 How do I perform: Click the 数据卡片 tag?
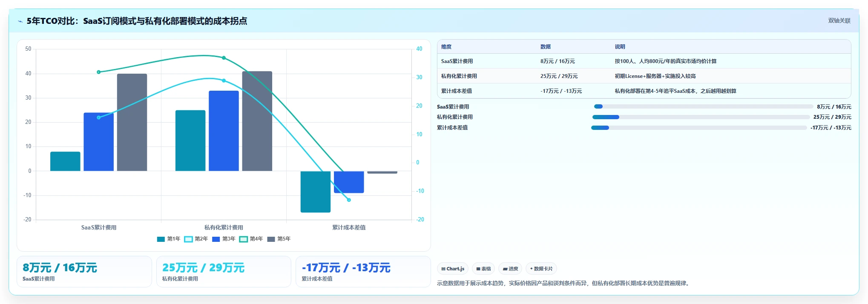[541, 269]
